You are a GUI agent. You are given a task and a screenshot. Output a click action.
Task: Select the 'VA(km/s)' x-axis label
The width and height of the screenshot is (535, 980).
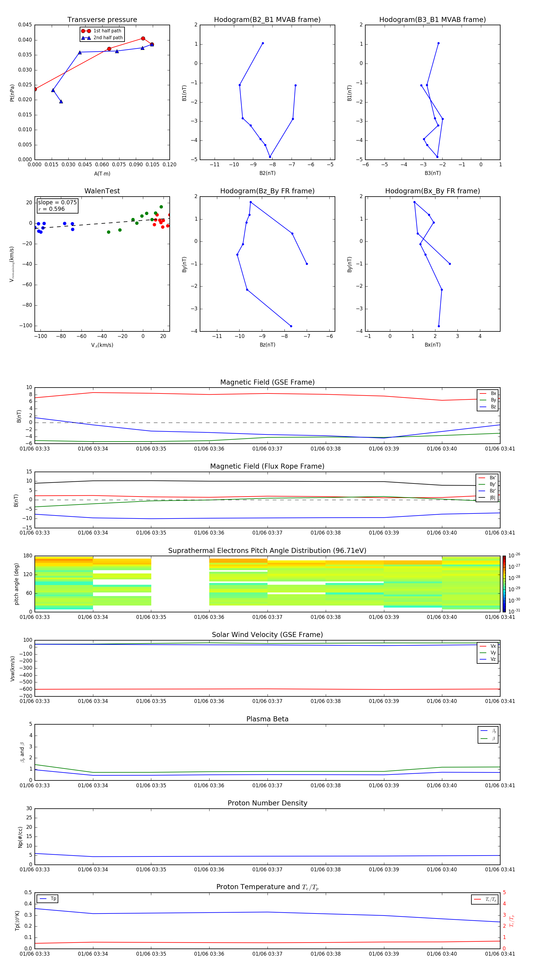pos(102,345)
